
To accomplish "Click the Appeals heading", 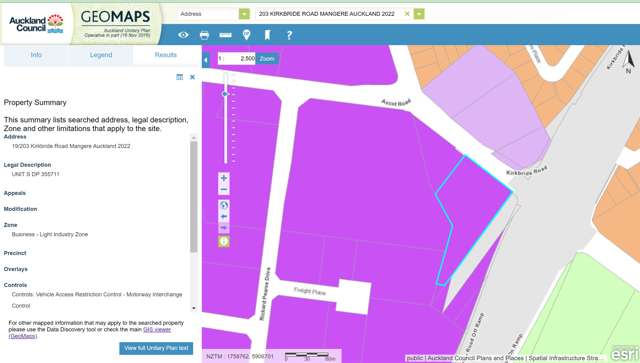I will [15, 193].
